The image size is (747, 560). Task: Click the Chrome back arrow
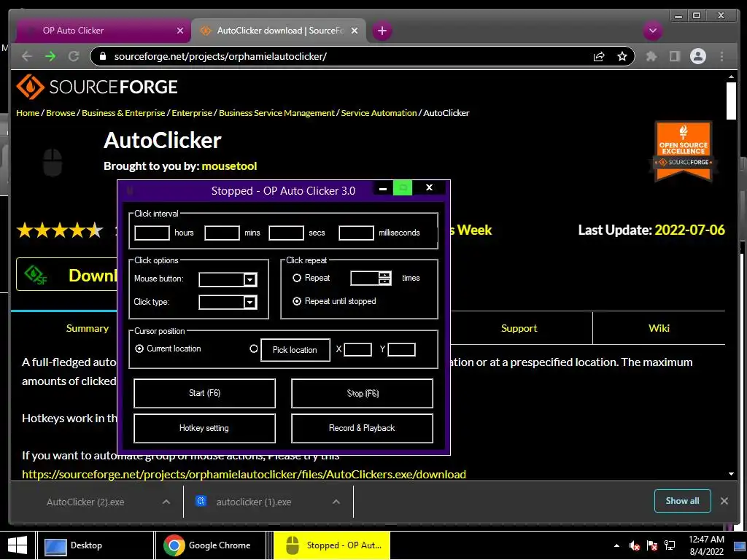point(27,56)
